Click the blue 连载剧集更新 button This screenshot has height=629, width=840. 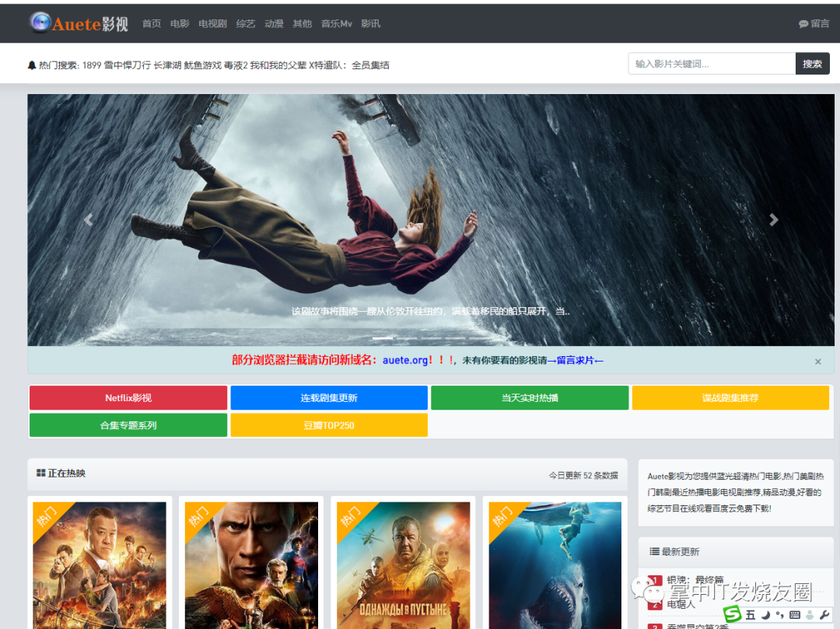[x=329, y=398]
